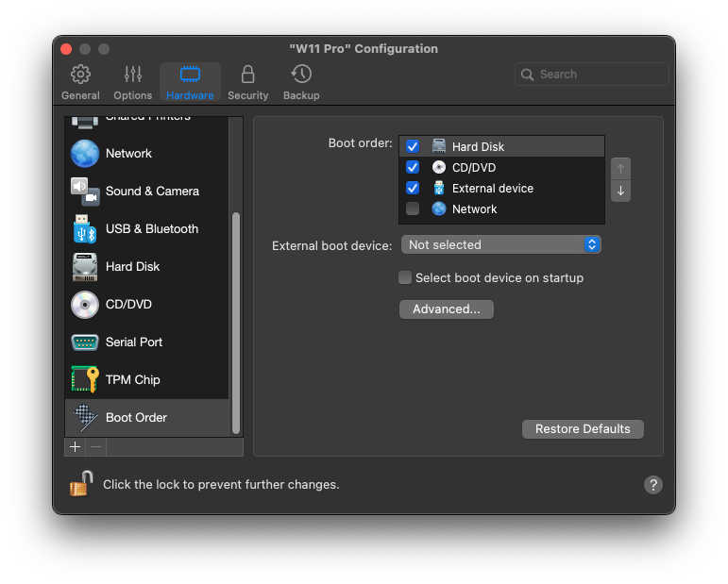Move boot item down with arrow
The width and height of the screenshot is (728, 584).
coord(620,191)
